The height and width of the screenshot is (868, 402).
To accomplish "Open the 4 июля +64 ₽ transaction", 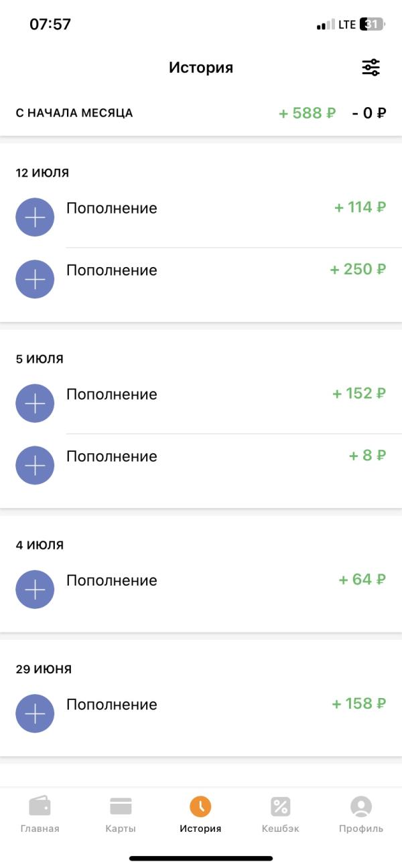I will coord(201,590).
